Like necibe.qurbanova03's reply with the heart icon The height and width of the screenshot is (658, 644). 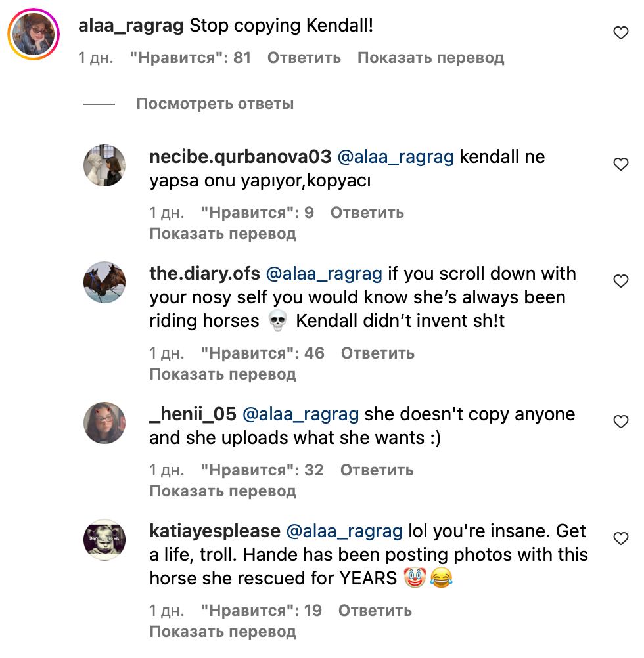(620, 165)
